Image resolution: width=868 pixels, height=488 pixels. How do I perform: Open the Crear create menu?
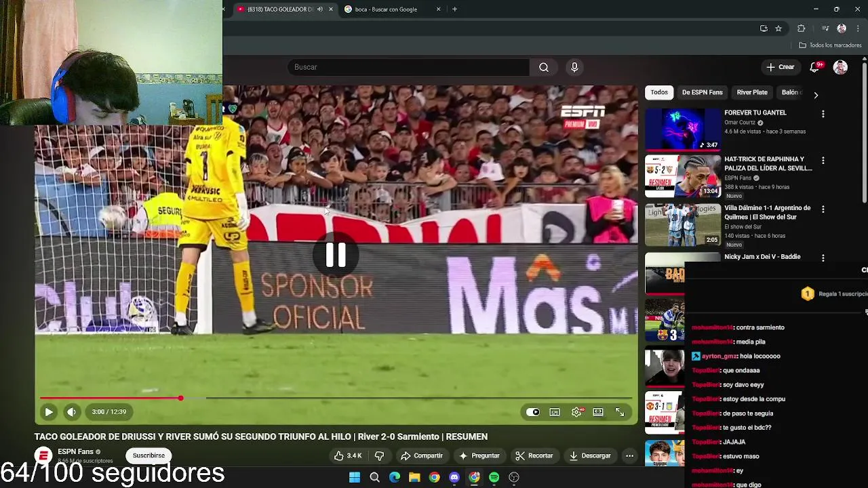[x=780, y=67]
